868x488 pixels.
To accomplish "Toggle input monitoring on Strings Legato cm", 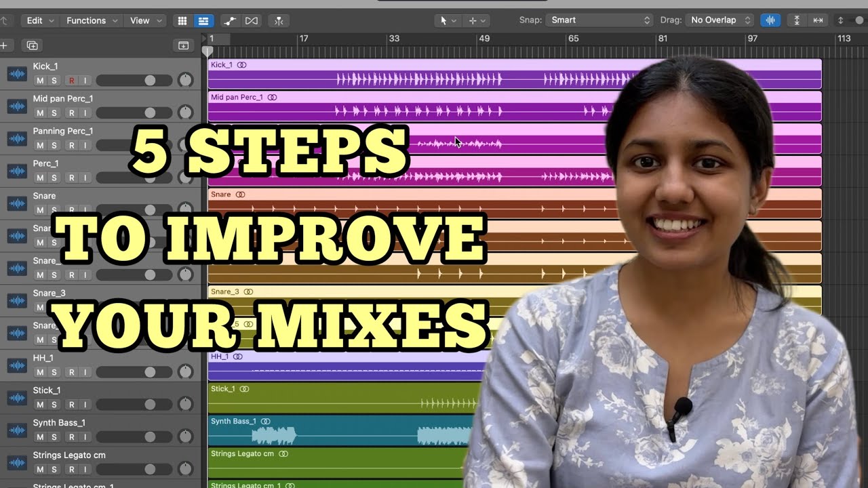I will pos(85,470).
